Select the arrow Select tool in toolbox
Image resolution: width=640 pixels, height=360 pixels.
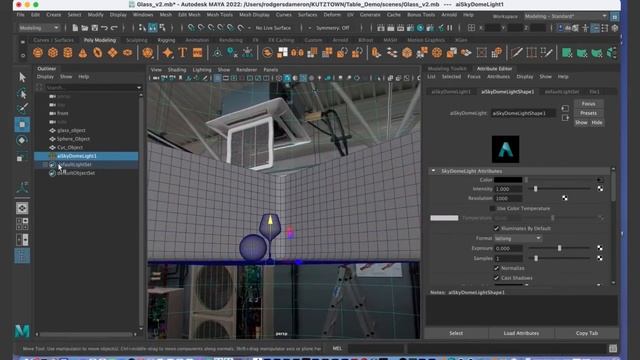click(x=22, y=77)
